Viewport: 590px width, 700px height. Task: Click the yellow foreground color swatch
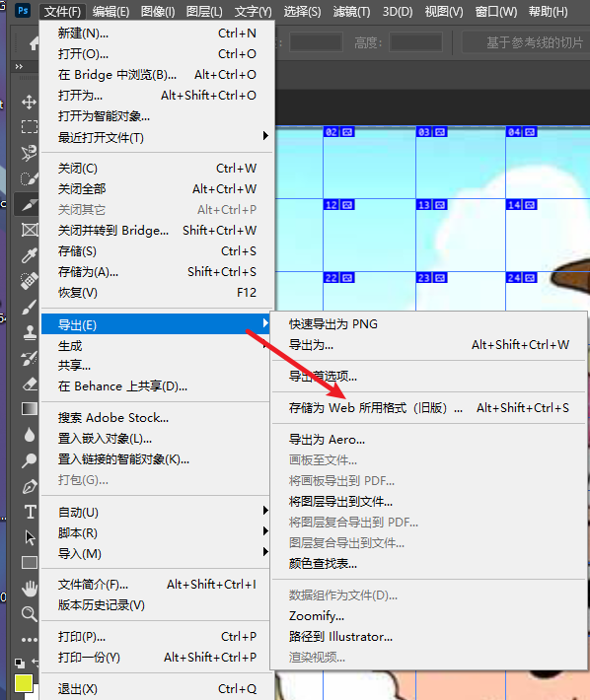[x=24, y=683]
